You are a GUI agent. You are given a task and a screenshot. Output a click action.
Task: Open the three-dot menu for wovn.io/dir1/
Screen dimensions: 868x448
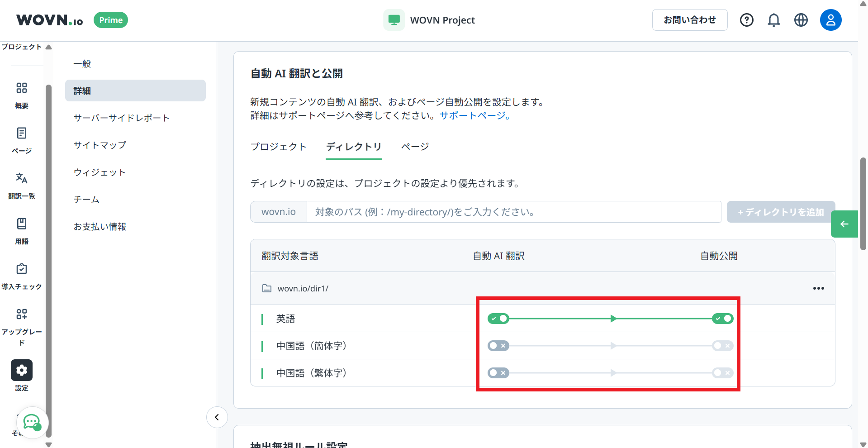click(818, 288)
